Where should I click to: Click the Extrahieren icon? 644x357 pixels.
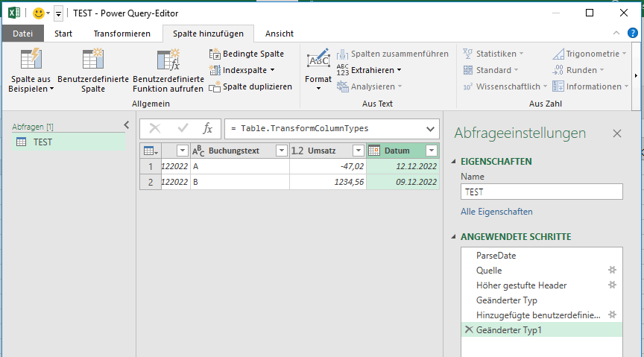(x=343, y=70)
